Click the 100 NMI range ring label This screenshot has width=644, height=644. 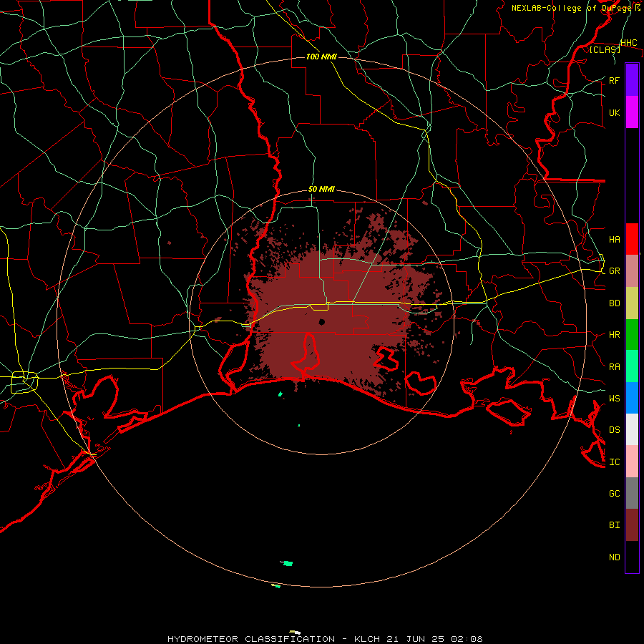(321, 57)
